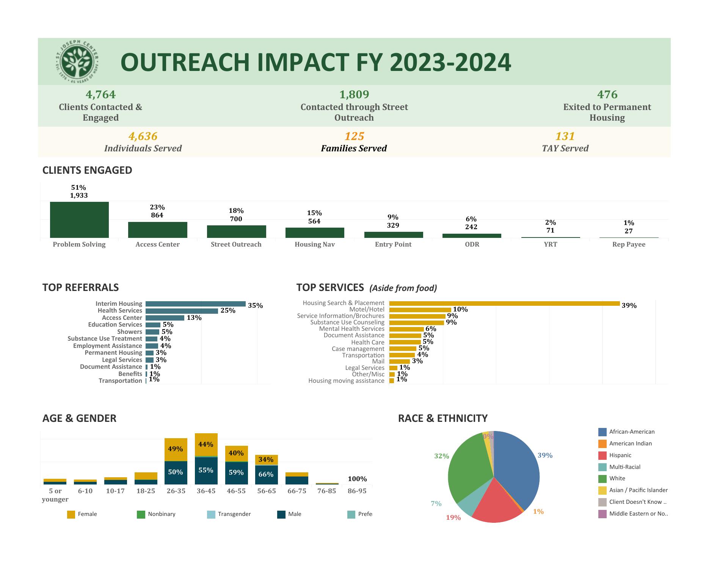Click the Housing Search & Placement services bar
This screenshot has width=728, height=563.
(x=504, y=304)
